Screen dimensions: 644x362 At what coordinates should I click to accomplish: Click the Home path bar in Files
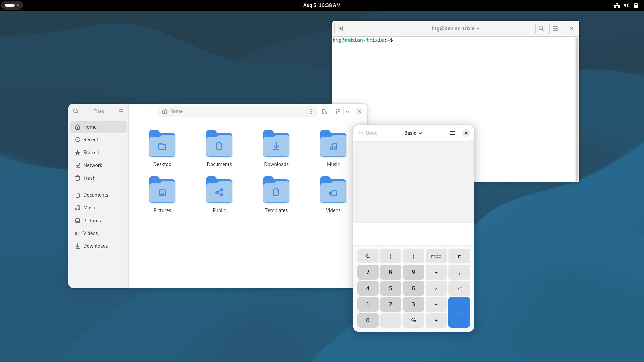coord(237,111)
